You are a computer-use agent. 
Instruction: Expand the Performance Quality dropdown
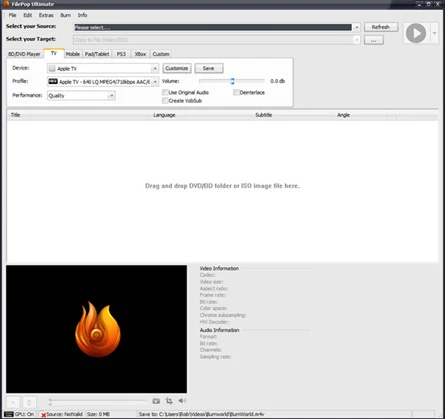81,96
